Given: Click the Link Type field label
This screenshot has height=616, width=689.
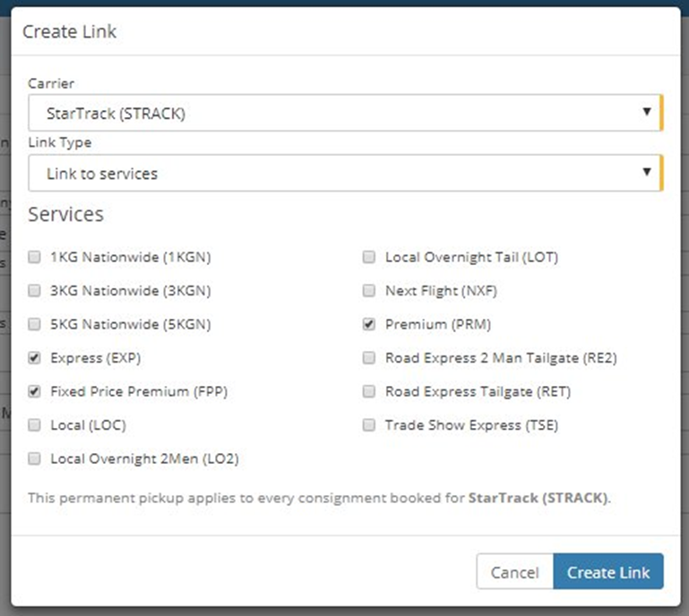Looking at the screenshot, I should [x=60, y=142].
